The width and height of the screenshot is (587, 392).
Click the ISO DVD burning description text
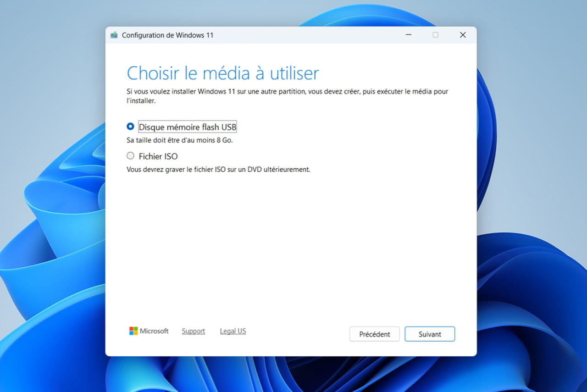[x=218, y=170]
